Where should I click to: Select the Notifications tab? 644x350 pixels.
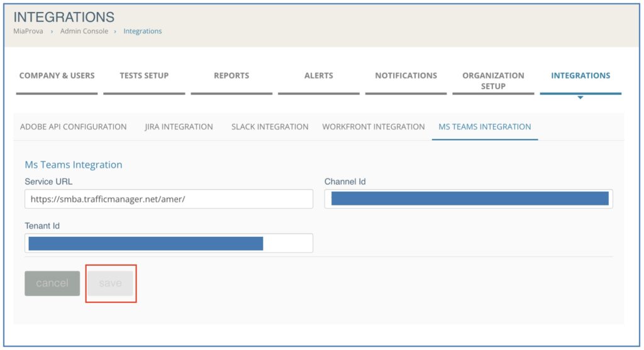pos(406,76)
